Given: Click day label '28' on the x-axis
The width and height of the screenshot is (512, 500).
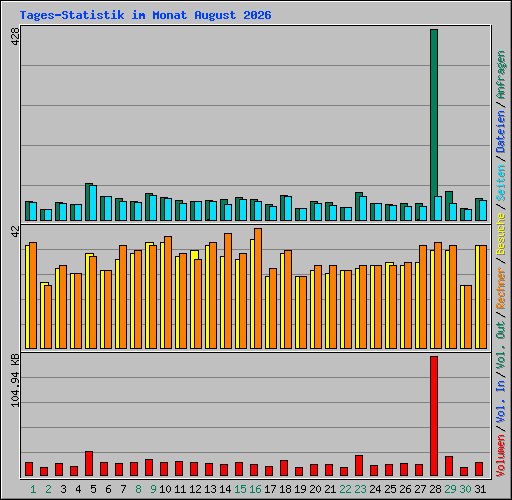Looking at the screenshot, I should 435,489.
